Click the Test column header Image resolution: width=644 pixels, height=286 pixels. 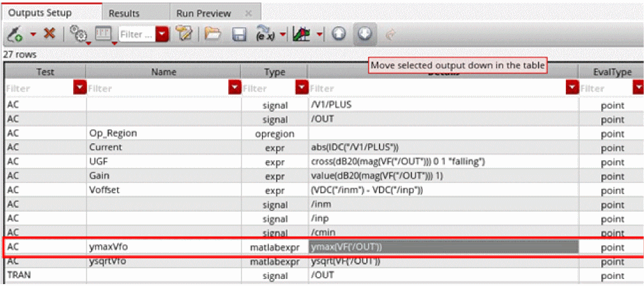(46, 72)
